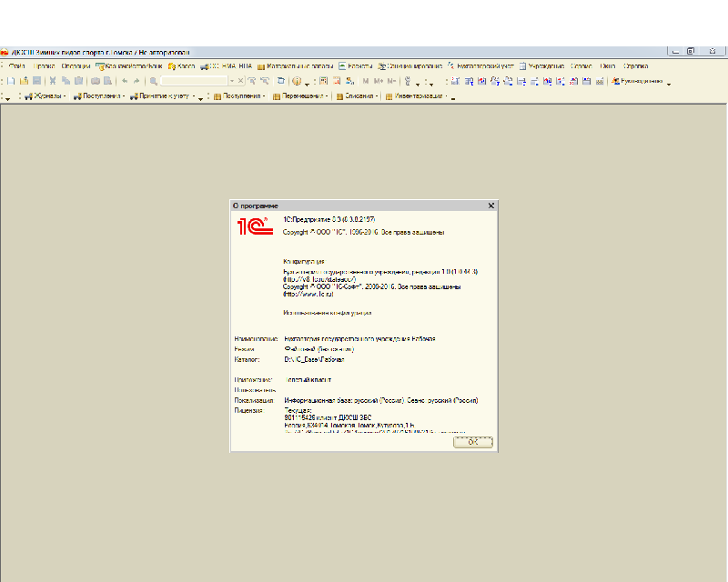Close the О программе dialog with X

click(x=490, y=206)
